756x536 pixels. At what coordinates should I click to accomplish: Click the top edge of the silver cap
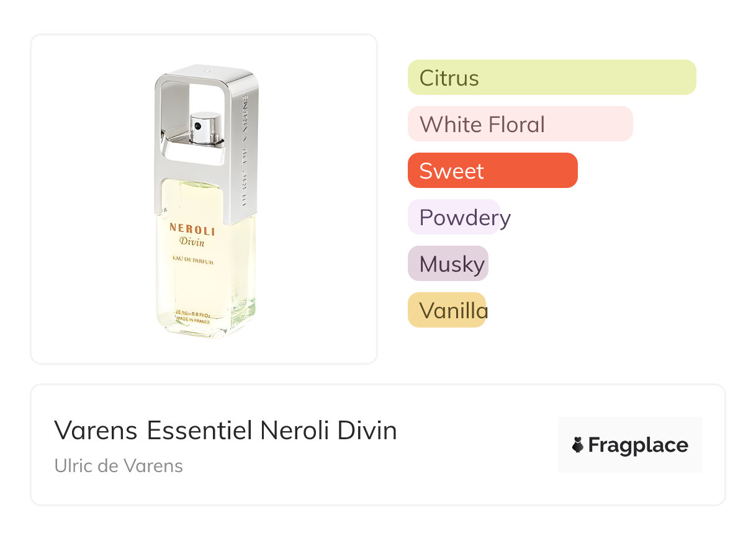click(206, 69)
